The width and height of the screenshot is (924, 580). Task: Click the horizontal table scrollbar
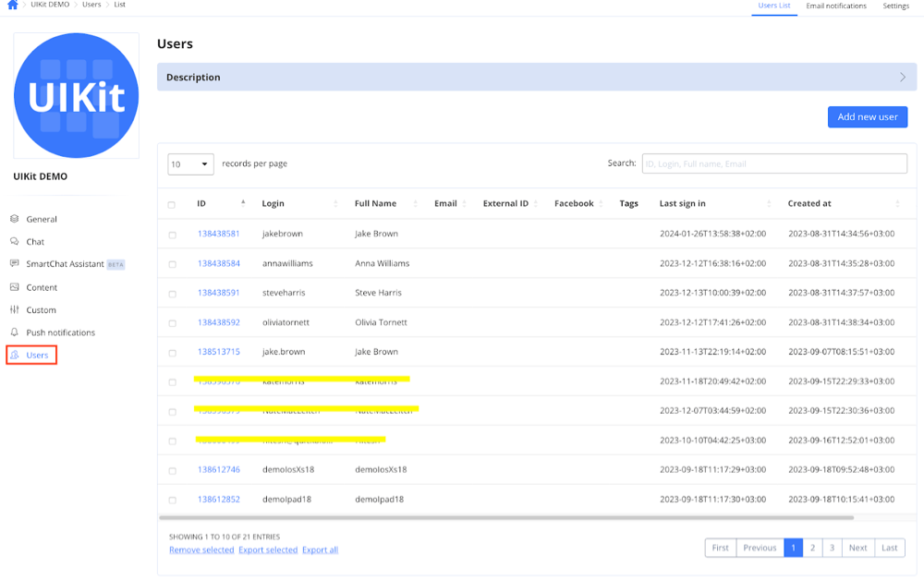click(506, 517)
